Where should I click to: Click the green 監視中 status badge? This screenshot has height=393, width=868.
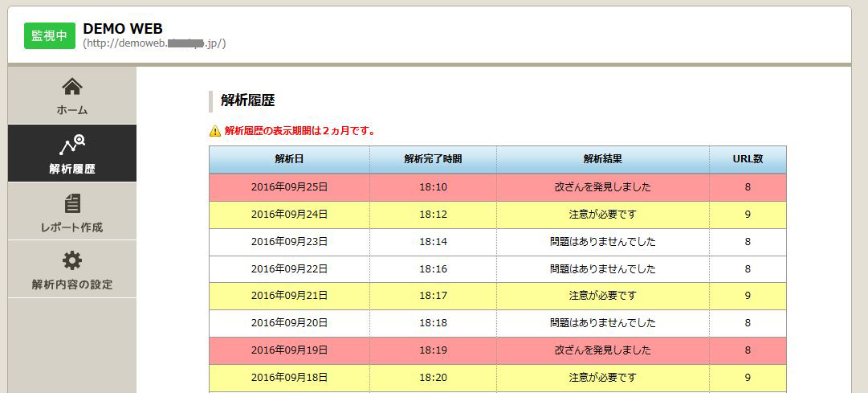[50, 36]
